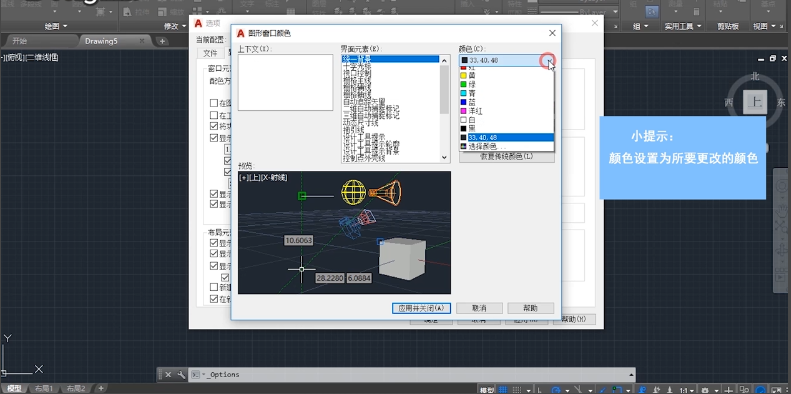Toggle the first unchecked checkbox under window elements
The image size is (791, 394).
pos(214,103)
